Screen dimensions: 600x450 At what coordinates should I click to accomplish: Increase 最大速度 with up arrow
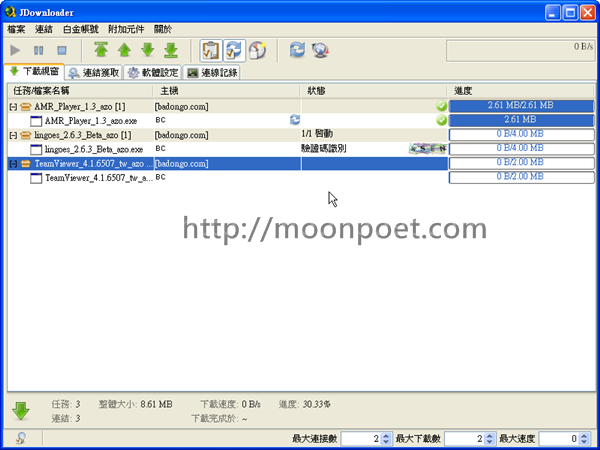584,435
